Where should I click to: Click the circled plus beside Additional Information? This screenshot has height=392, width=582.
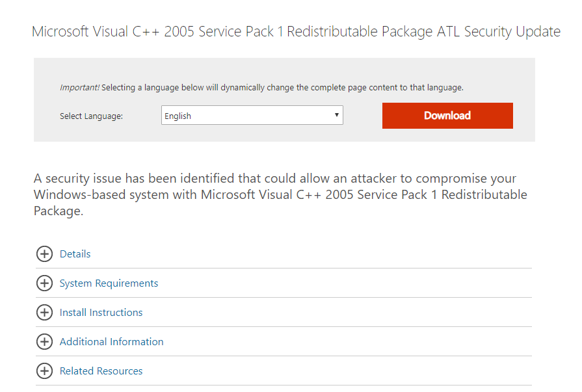(x=44, y=341)
